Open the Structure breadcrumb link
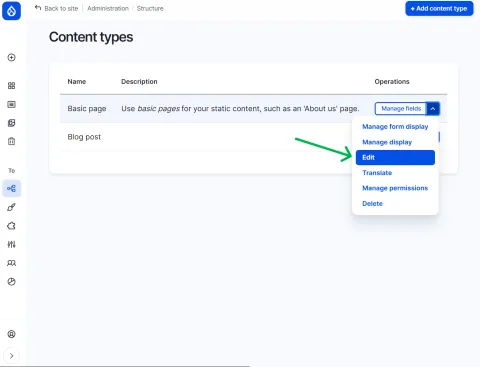Viewport: 480px width, 367px height. coord(150,8)
